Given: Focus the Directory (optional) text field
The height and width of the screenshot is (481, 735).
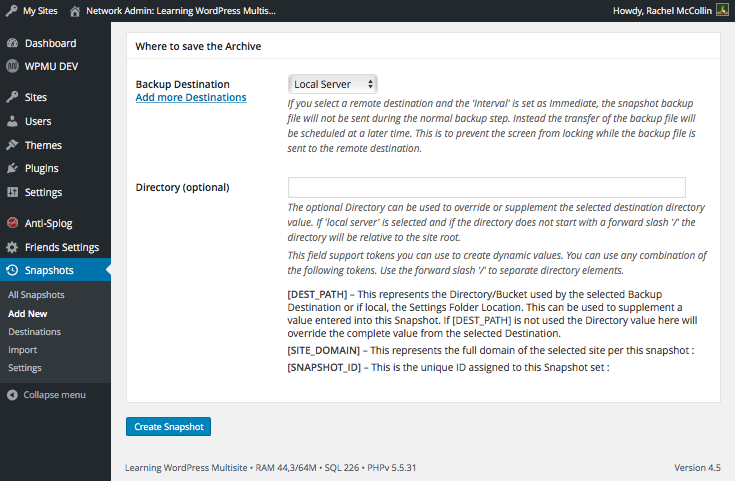Looking at the screenshot, I should pos(486,188).
